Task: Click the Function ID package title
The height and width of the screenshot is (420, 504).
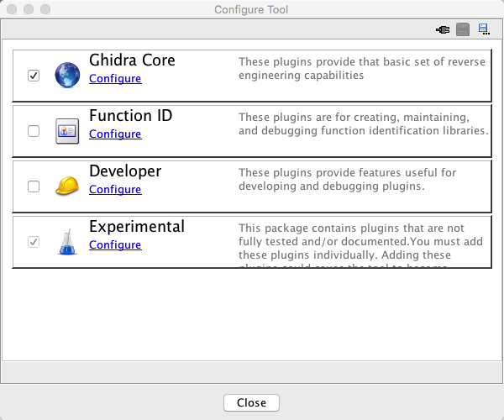Action: coord(130,116)
